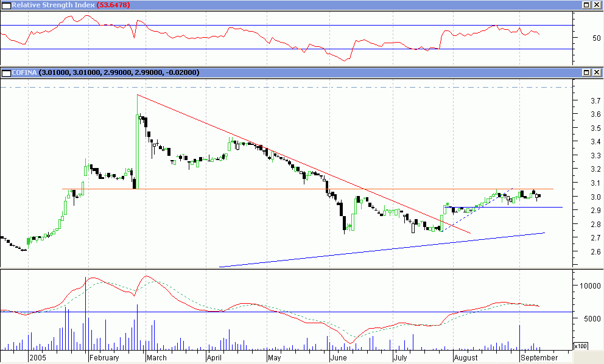Select the short dashed blue uptrend line
Screen dimensions: 604x364
coord(477,209)
